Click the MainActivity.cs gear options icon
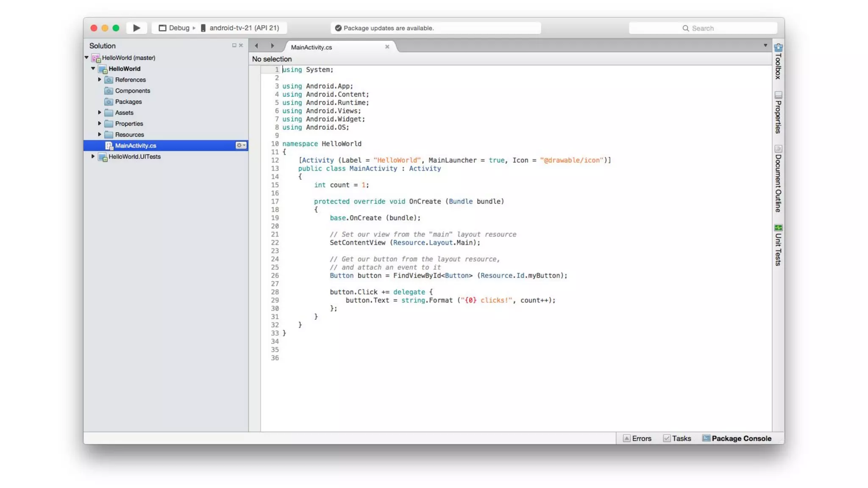Image resolution: width=868 pixels, height=488 pixels. coord(241,145)
